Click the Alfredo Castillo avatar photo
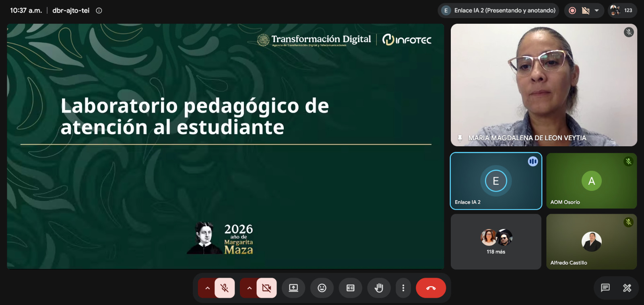 pyautogui.click(x=592, y=242)
